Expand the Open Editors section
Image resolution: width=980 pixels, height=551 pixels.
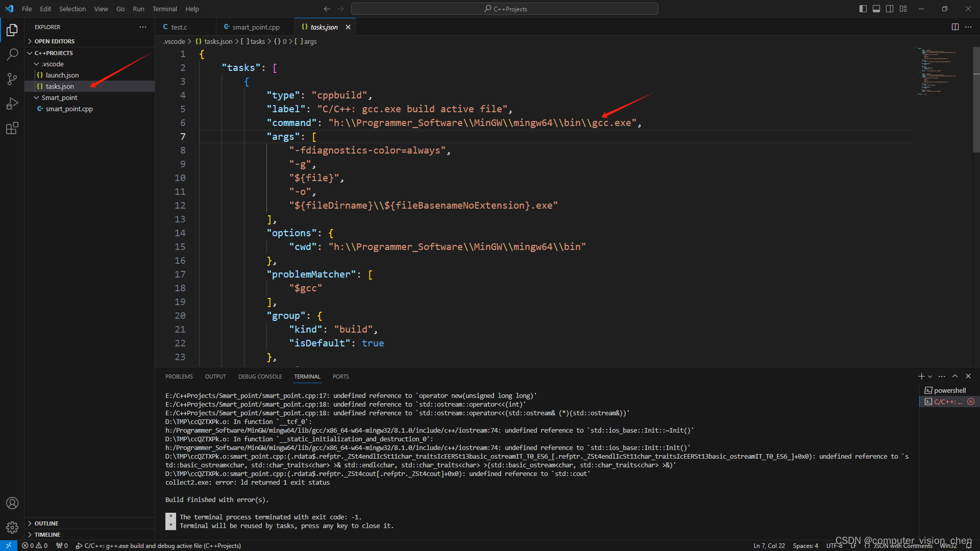click(x=54, y=41)
